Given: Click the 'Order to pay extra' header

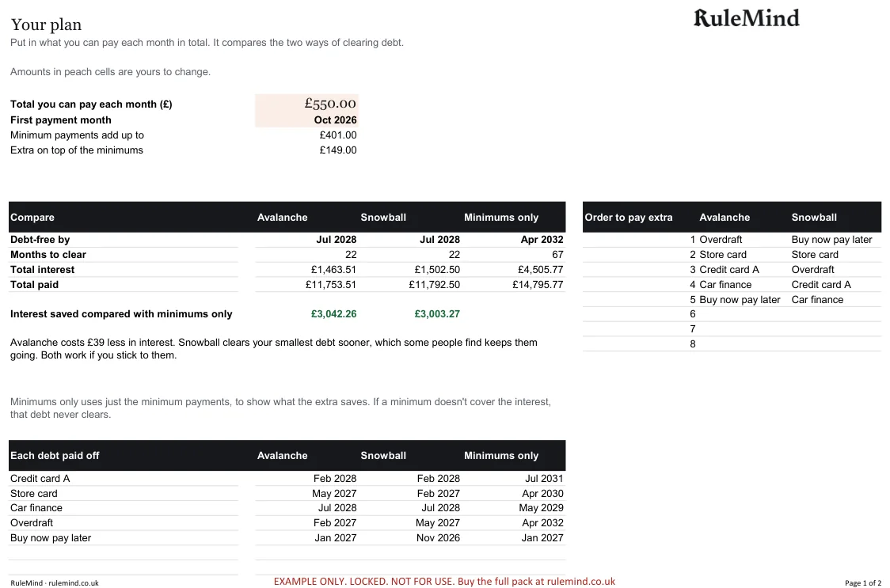Looking at the screenshot, I should click(629, 218).
